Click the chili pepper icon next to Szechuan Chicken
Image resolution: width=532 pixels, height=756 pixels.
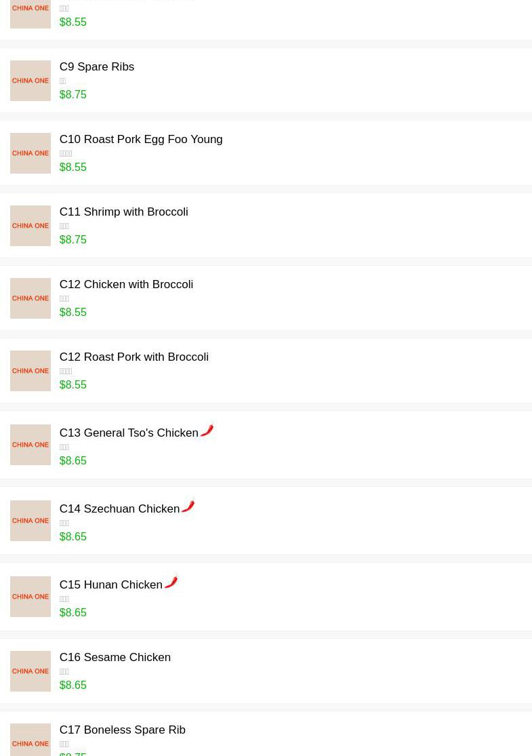(188, 506)
